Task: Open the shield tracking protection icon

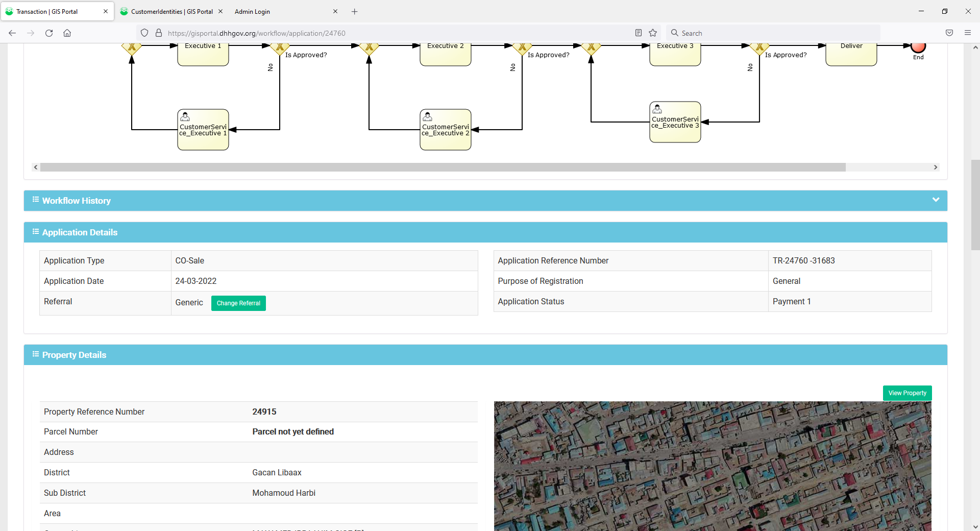Action: point(144,33)
